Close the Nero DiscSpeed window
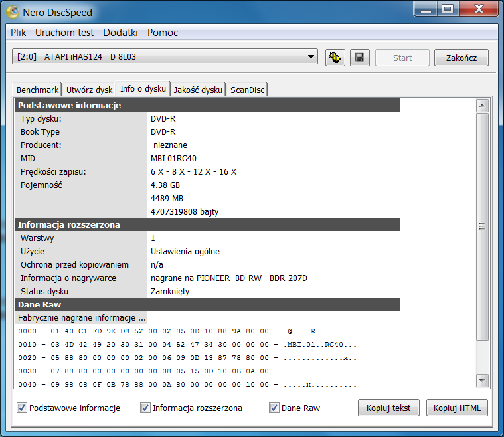The width and height of the screenshot is (504, 437). coord(479,9)
